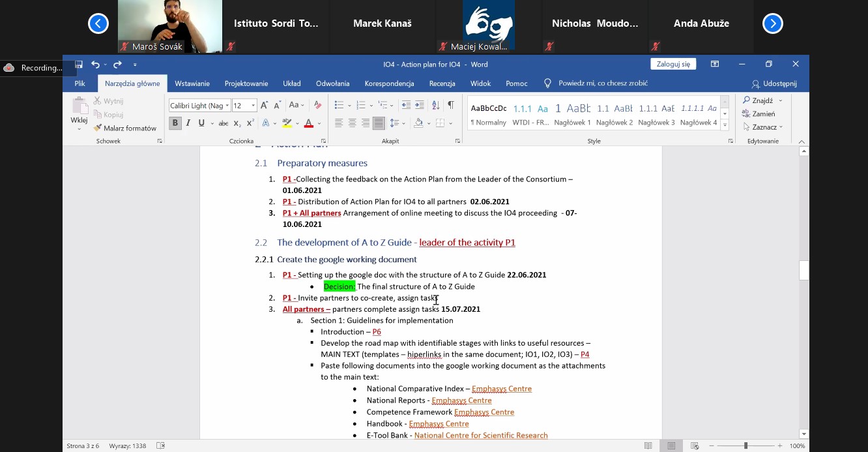Click the text highlight color button

(287, 123)
